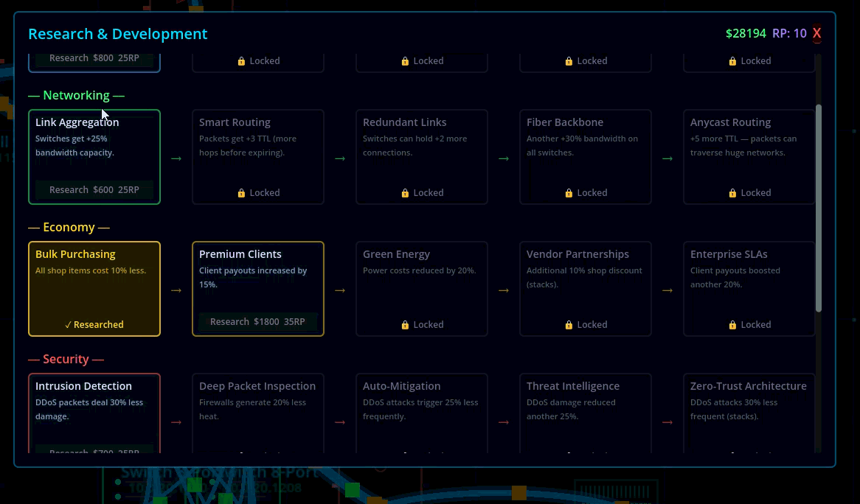Research Premium Clients for $1800
The height and width of the screenshot is (504, 860).
coord(258,321)
